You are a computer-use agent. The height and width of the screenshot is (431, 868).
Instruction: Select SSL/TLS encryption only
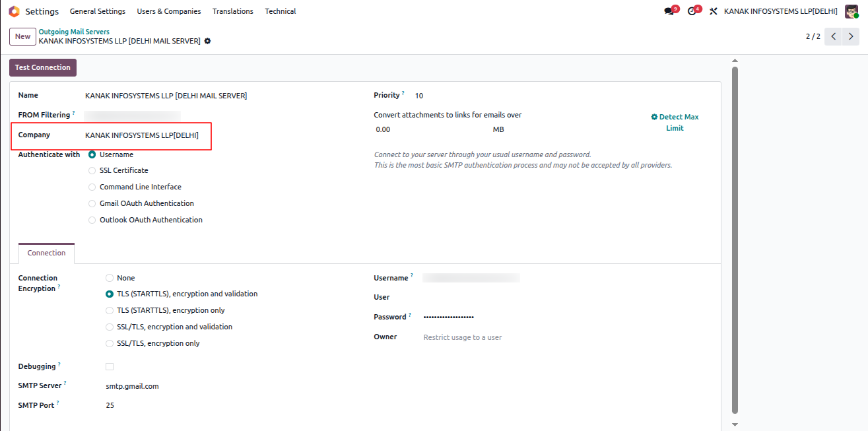click(110, 343)
